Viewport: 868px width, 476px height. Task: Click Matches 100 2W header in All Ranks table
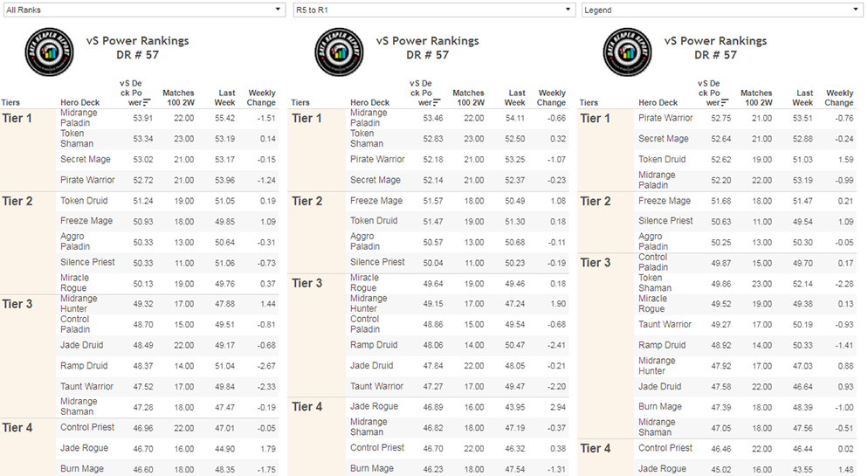(178, 98)
